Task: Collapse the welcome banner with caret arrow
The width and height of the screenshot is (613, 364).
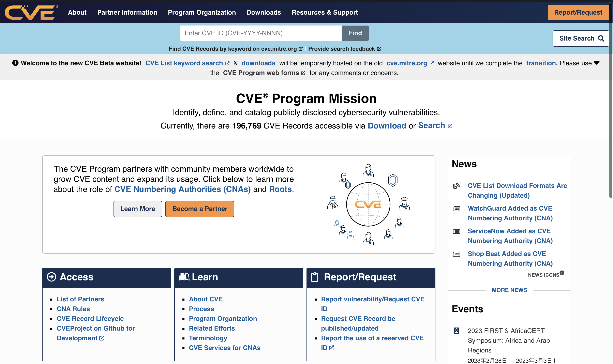Action: click(x=597, y=63)
